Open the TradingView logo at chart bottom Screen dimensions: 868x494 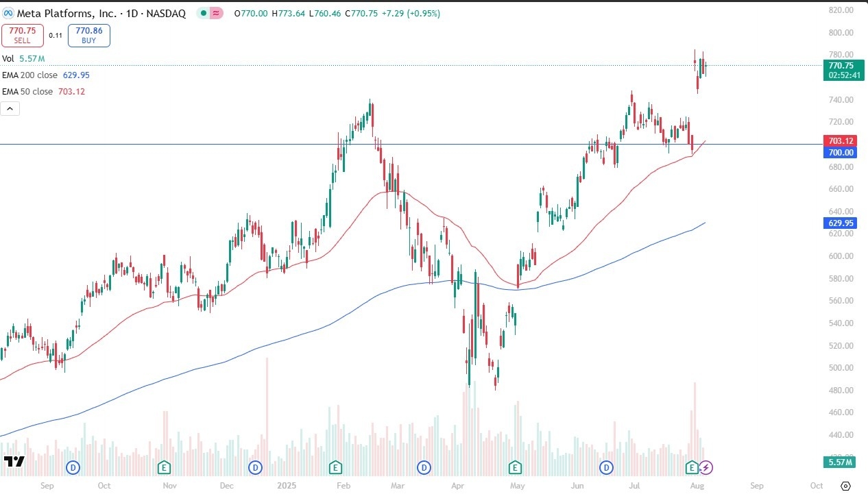14,461
